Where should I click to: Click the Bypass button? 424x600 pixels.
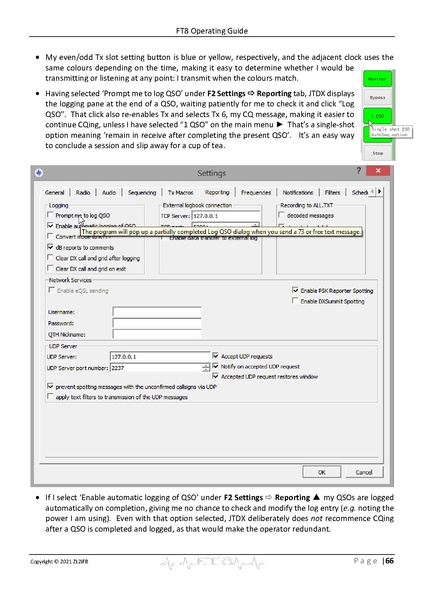[377, 98]
